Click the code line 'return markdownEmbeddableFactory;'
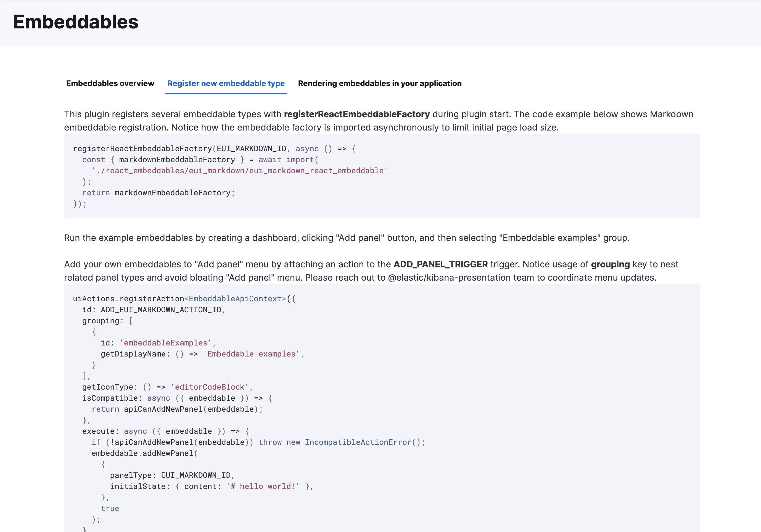 pyautogui.click(x=158, y=193)
